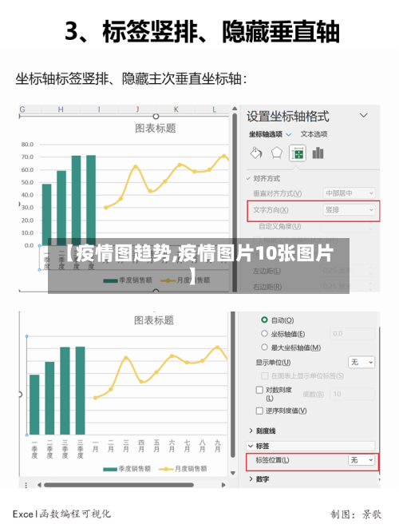Viewport: 399px width, 532px height.
Task: Select column header J in spreadsheet
Action: tap(137, 109)
